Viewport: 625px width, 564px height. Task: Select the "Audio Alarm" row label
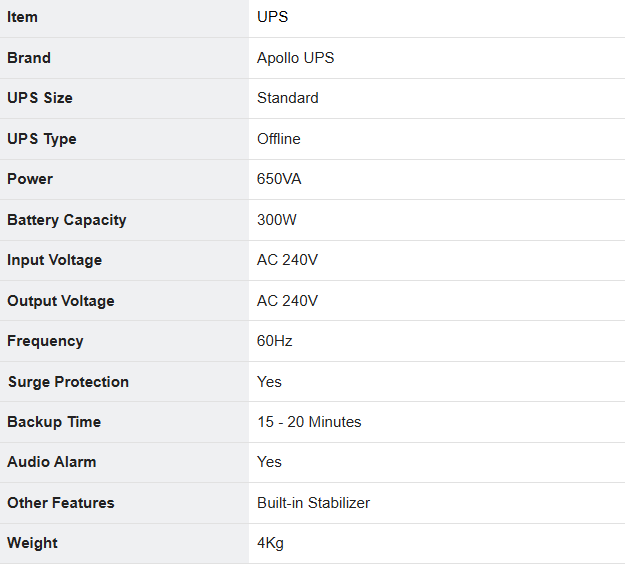(52, 462)
